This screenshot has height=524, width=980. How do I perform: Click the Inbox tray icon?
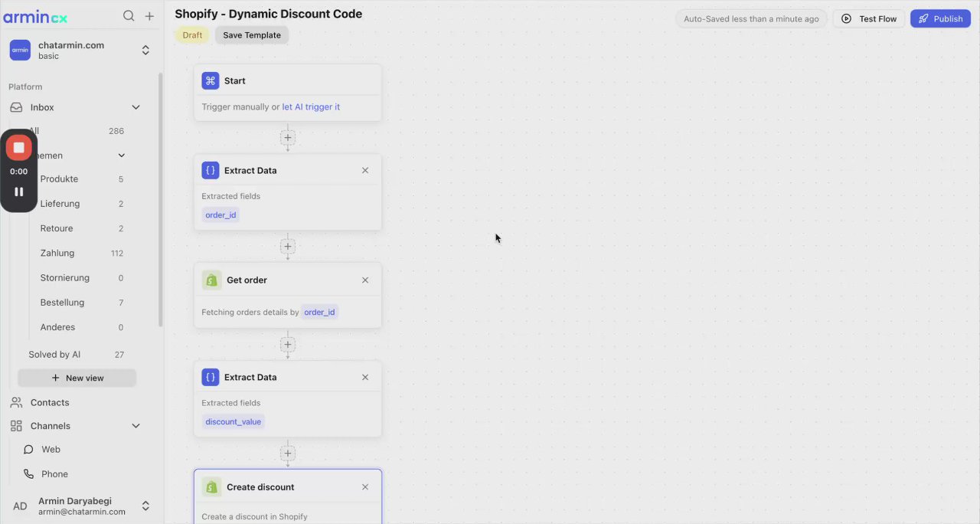pyautogui.click(x=16, y=107)
